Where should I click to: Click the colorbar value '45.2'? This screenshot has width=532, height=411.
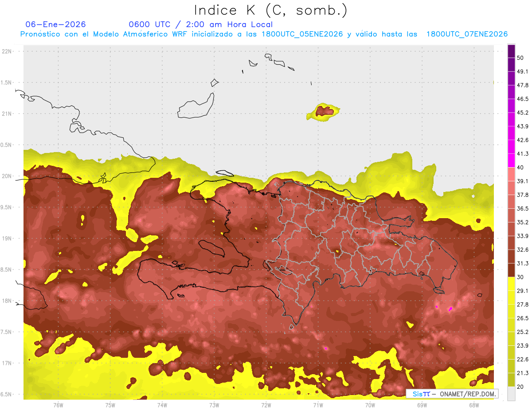coord(522,113)
